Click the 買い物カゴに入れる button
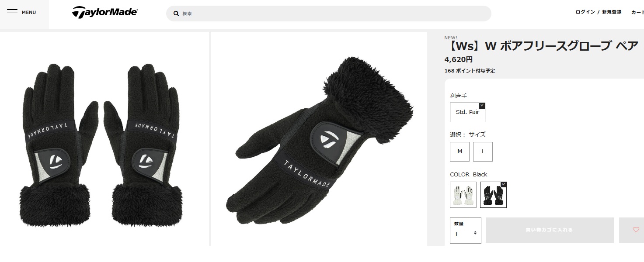Viewport: 644px width, 262px height. (x=550, y=230)
